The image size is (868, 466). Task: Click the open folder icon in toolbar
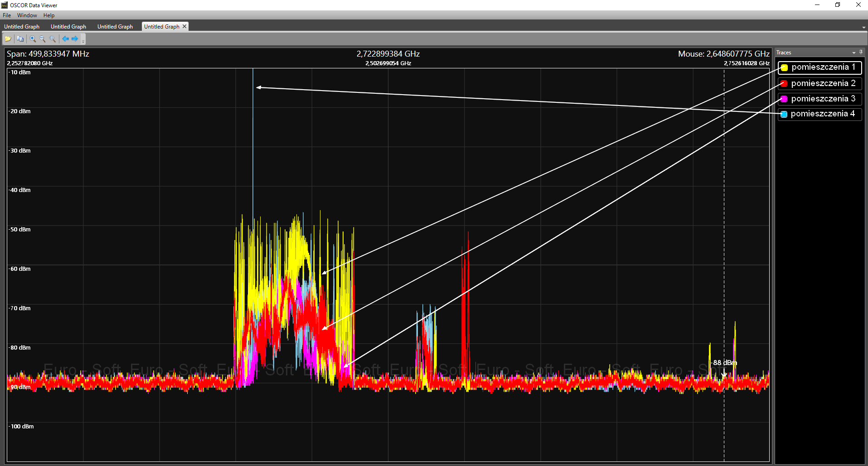pos(8,39)
